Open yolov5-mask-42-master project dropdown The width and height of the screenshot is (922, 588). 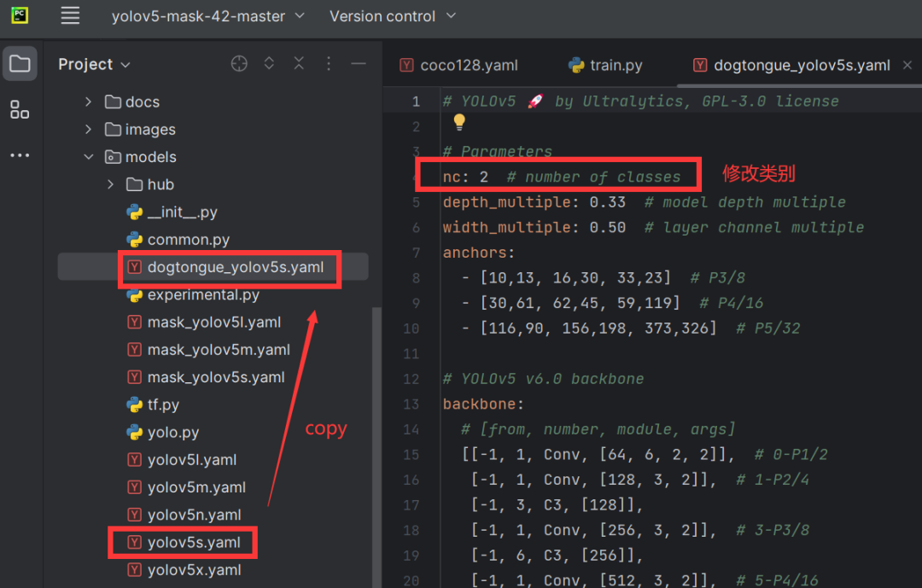(x=208, y=16)
